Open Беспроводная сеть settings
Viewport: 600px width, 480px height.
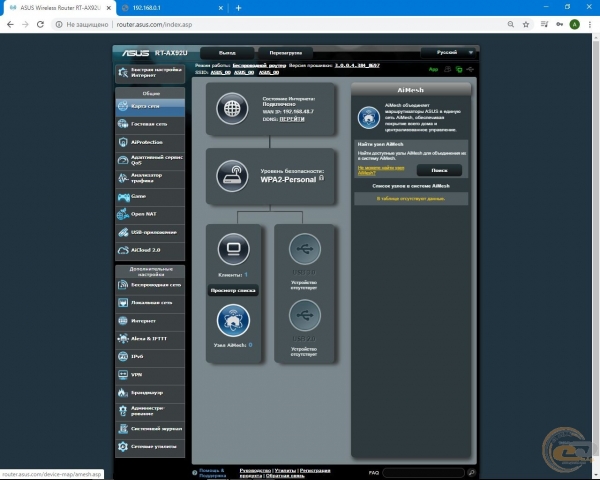click(150, 285)
